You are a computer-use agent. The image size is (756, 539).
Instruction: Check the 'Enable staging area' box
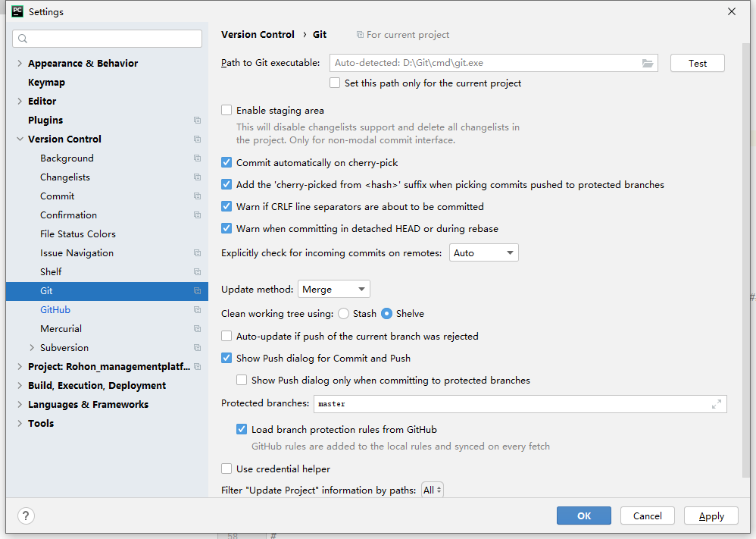226,110
